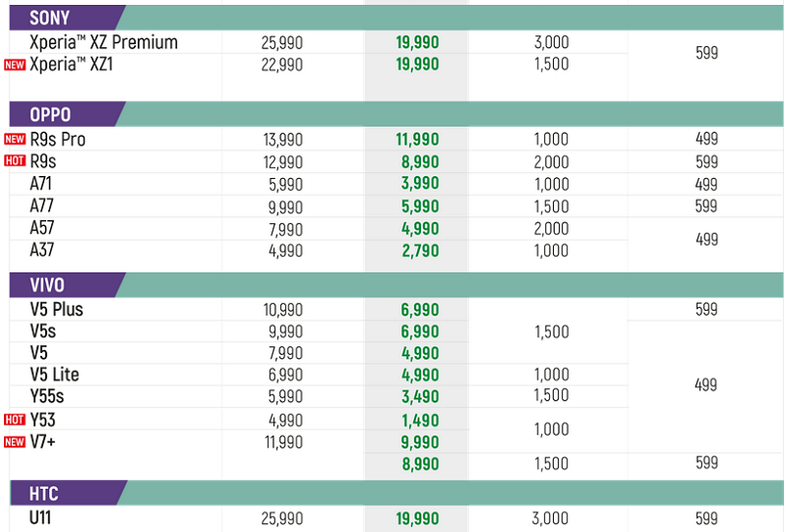Click the A77 model name
The height and width of the screenshot is (532, 787).
click(41, 206)
